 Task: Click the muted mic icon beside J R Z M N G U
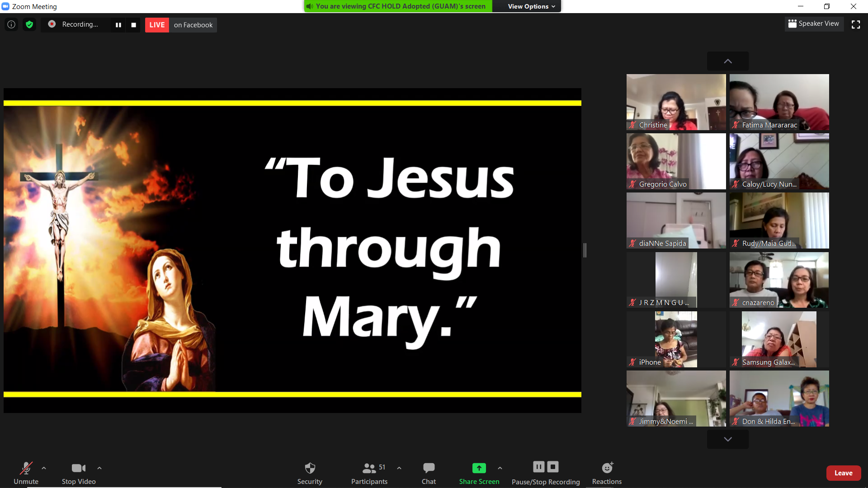coord(632,303)
